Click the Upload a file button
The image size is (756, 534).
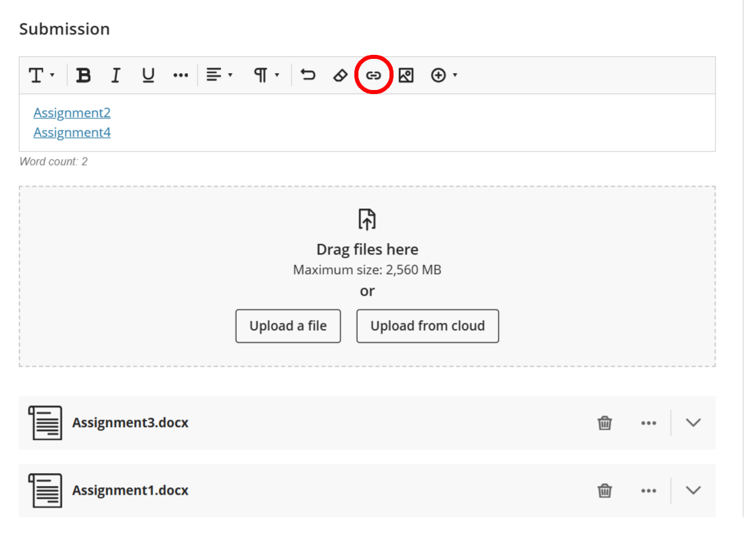[288, 326]
